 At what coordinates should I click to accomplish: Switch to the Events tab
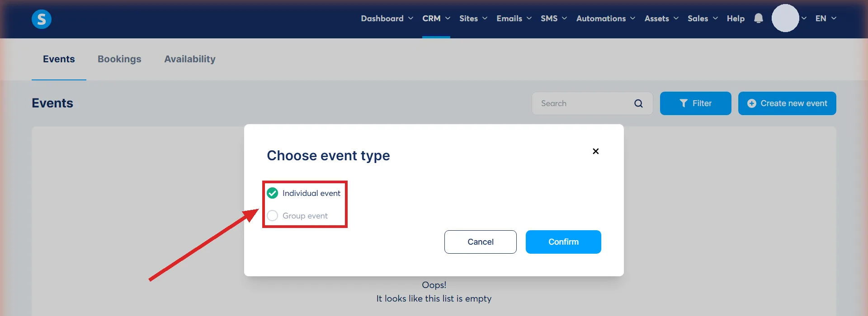tap(59, 59)
